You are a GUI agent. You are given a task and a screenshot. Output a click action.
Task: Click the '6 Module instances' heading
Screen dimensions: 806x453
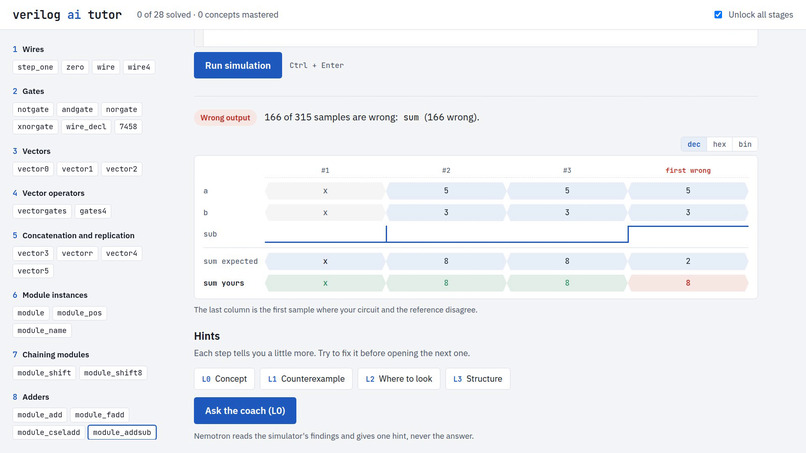coord(50,295)
